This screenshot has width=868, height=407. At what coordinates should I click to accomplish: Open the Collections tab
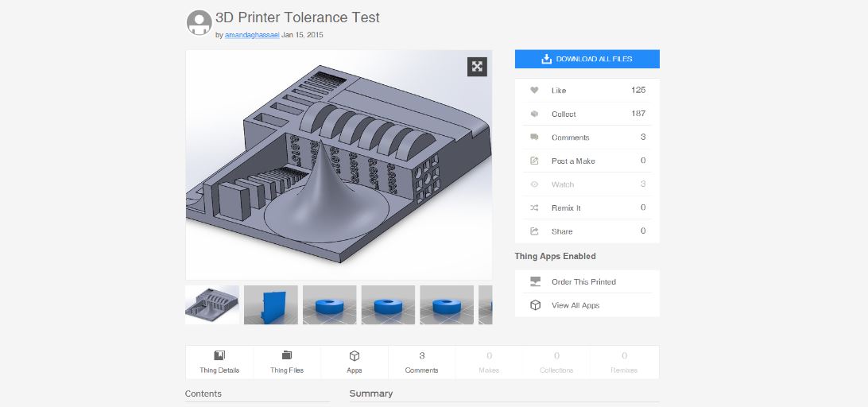pyautogui.click(x=556, y=362)
